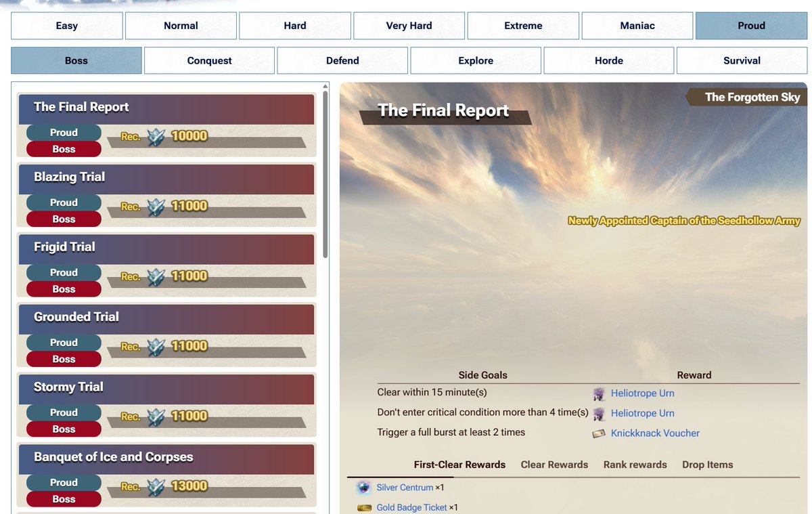Screen dimensions: 812x514
Task: Click the power emblem icon on Frigid Trial
Action: point(156,276)
